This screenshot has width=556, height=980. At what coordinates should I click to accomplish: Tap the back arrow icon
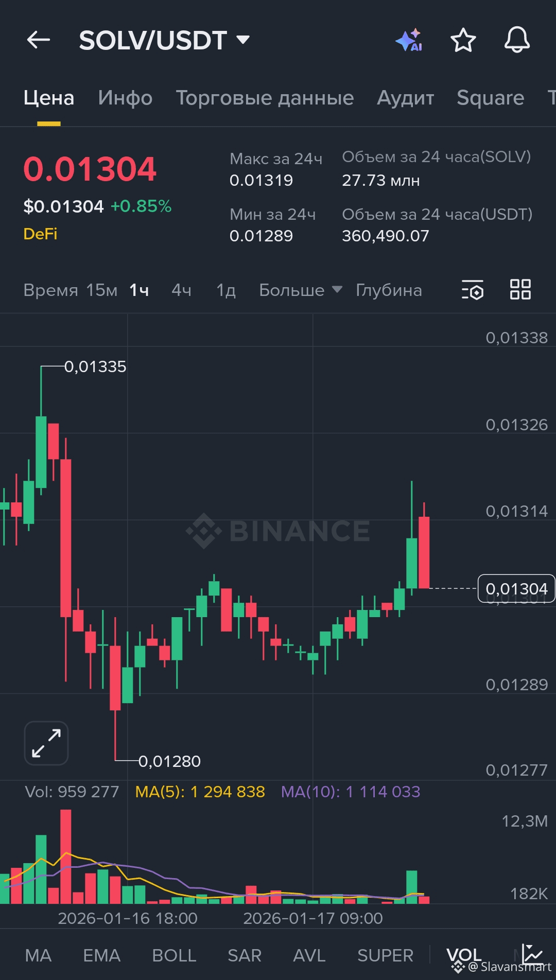tap(39, 40)
